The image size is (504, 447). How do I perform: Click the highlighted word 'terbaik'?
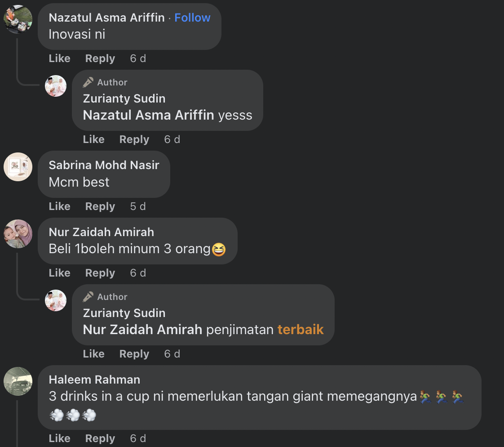(x=301, y=330)
